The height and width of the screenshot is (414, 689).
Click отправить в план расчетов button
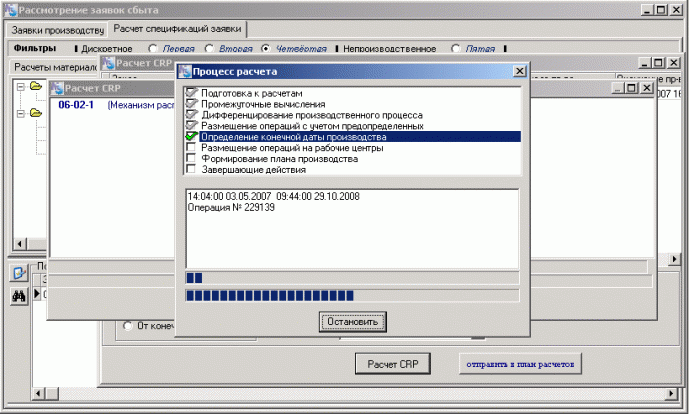(520, 364)
